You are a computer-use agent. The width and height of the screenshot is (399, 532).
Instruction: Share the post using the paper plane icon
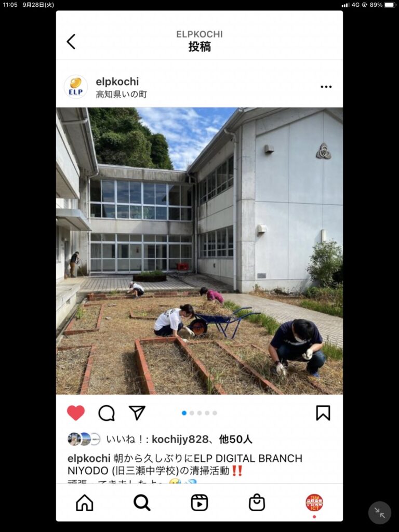[137, 413]
